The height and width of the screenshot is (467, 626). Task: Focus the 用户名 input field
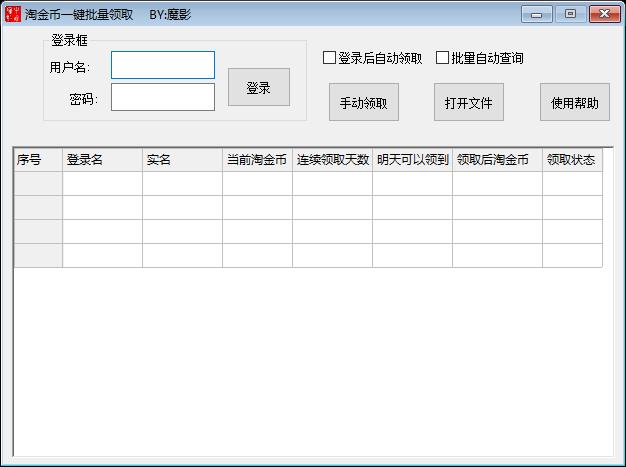point(163,65)
